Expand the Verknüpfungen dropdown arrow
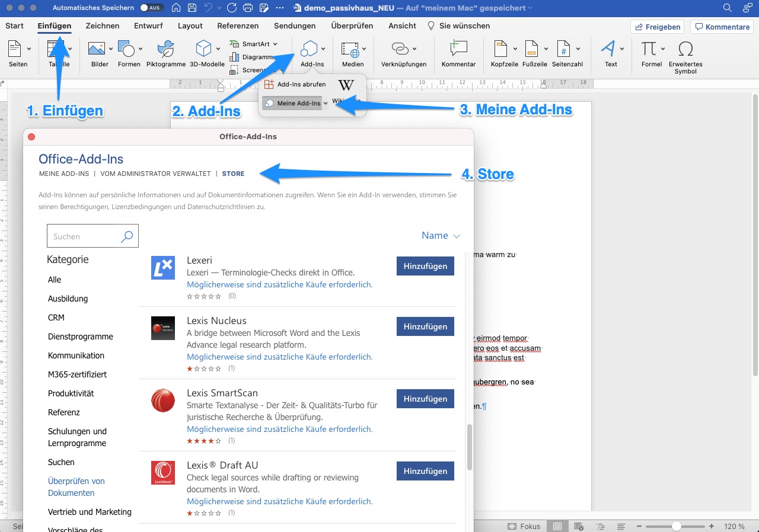Screen dimensions: 759x532 (414, 49)
